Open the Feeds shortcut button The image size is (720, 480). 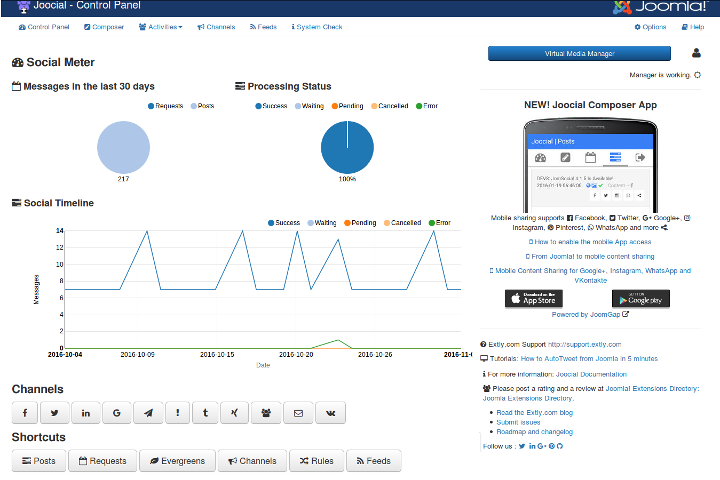pos(374,461)
